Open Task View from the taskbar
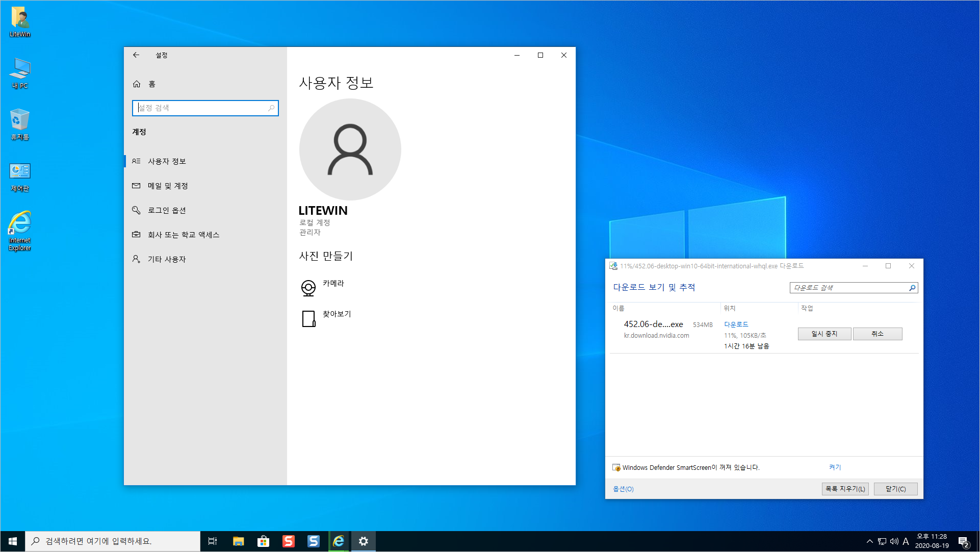 click(213, 541)
